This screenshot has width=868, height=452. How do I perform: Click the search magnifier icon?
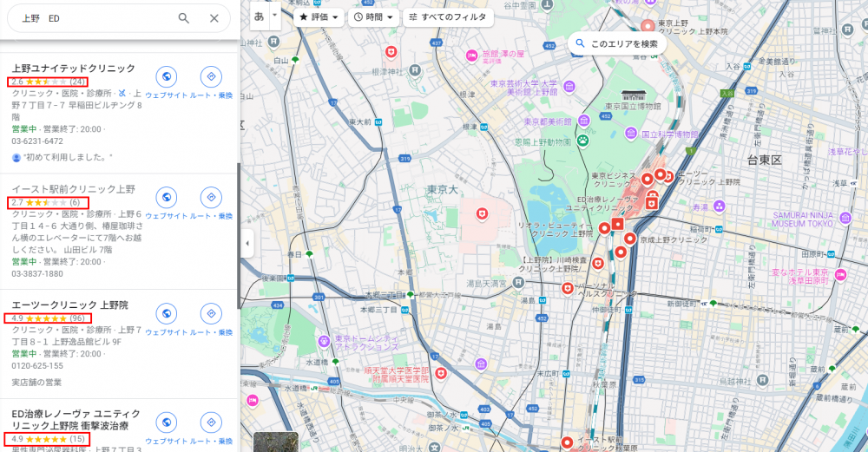(183, 18)
